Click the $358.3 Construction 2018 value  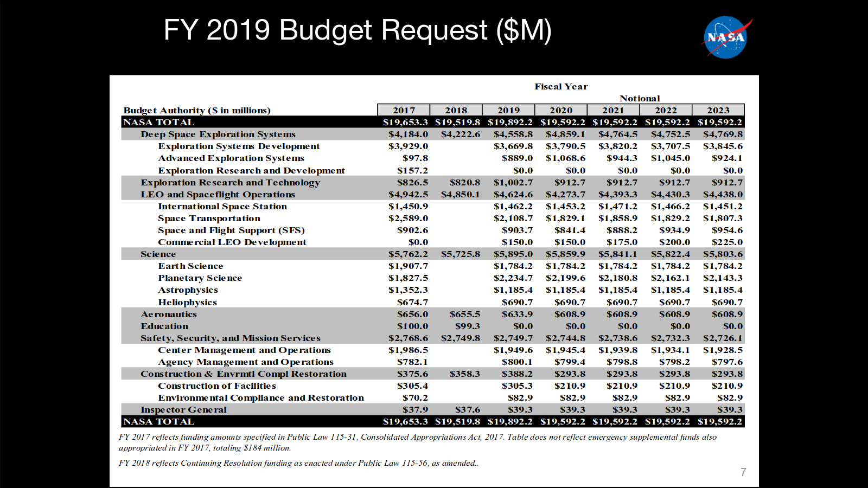point(465,374)
